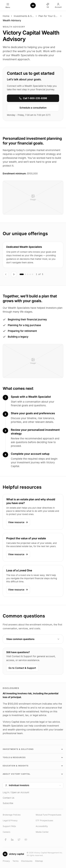Screen dimensions: 66x868
Task: Select the Investments & S... breadcrumb item
Action: (x=24, y=16)
